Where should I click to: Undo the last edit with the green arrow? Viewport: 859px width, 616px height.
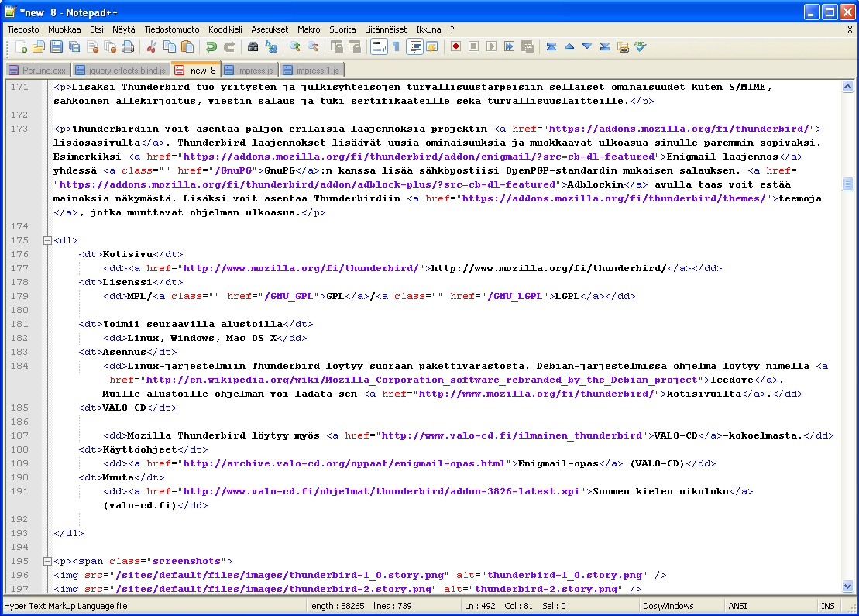pos(211,47)
